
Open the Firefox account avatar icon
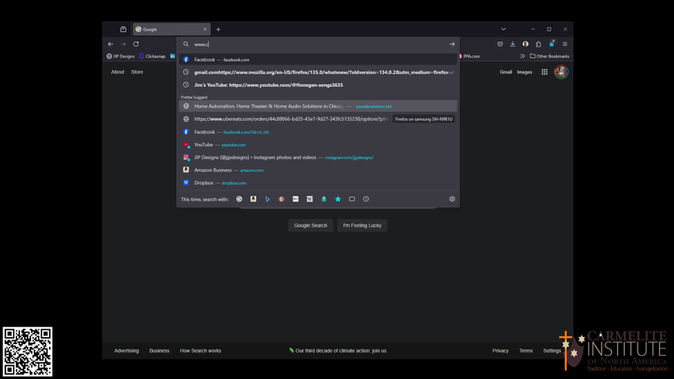point(525,44)
